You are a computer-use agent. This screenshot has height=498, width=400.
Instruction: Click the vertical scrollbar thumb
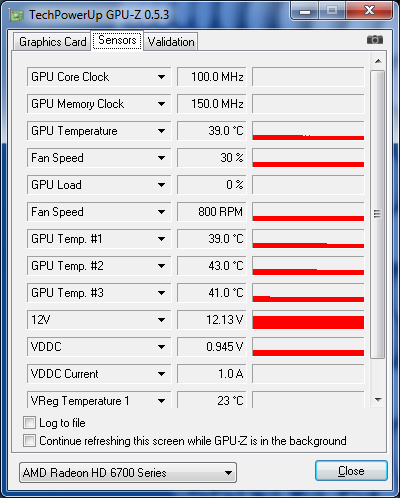[378, 214]
